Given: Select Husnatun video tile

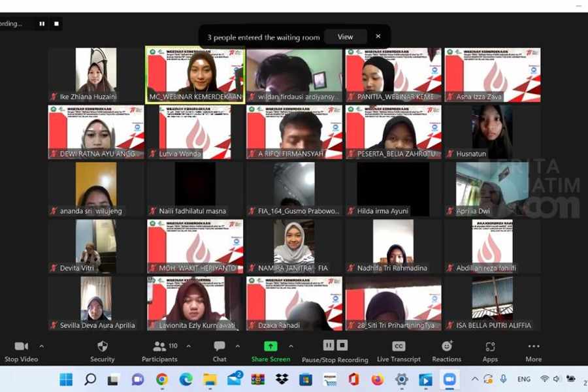Looking at the screenshot, I should (493, 132).
